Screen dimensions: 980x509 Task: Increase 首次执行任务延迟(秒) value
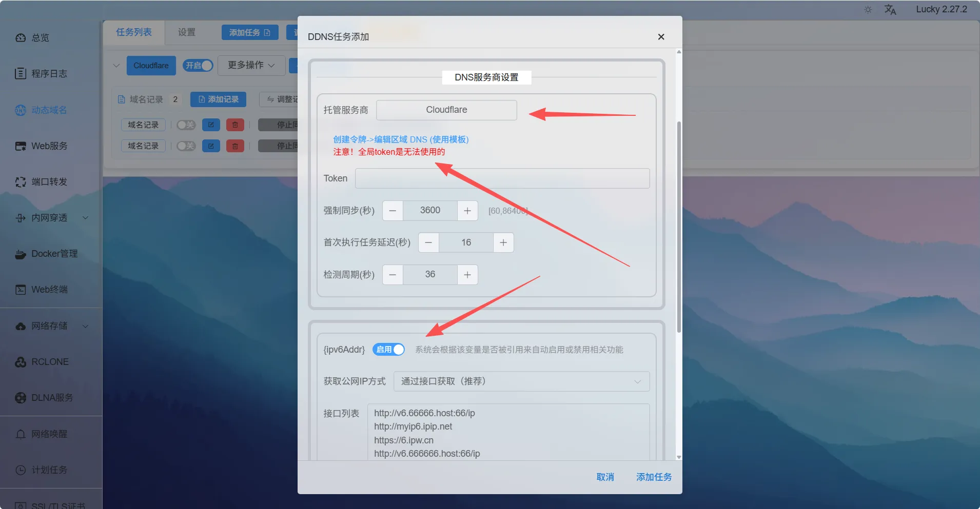click(x=503, y=242)
